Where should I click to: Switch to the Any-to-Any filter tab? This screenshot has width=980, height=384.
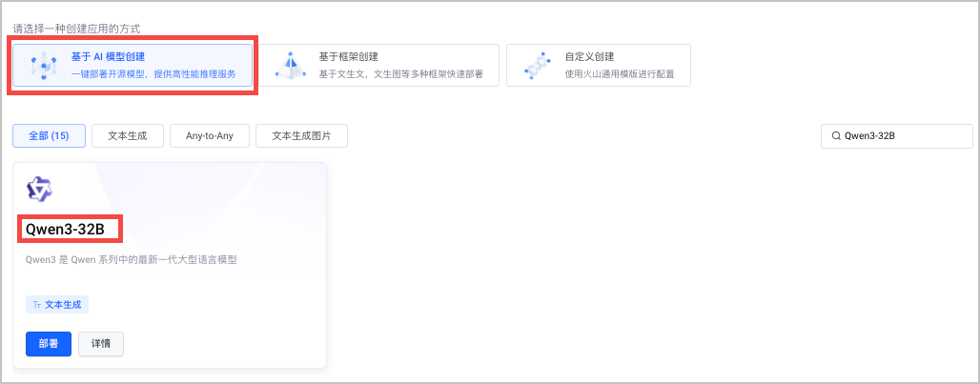(210, 135)
